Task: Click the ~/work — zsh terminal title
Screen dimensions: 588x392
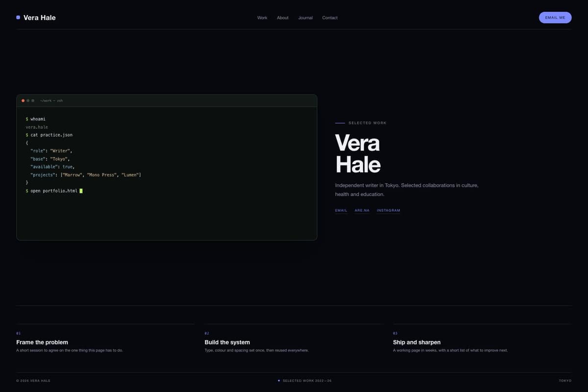Action: (x=51, y=100)
